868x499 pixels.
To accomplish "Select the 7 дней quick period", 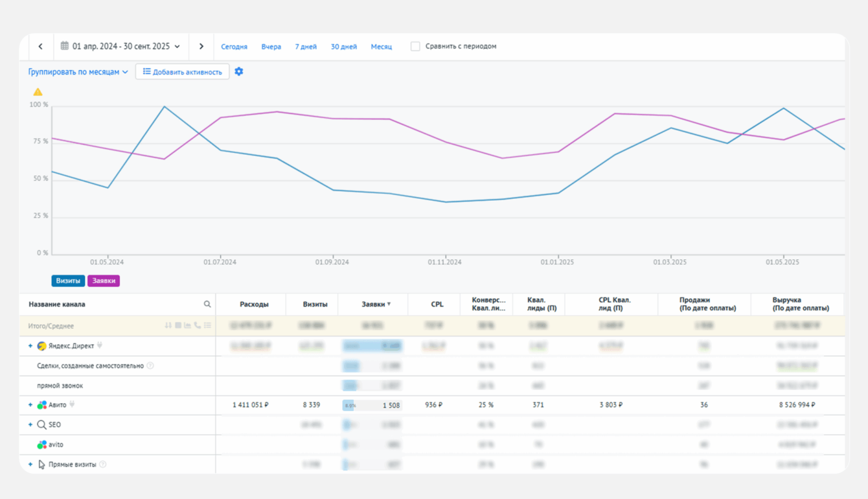I will pos(306,47).
